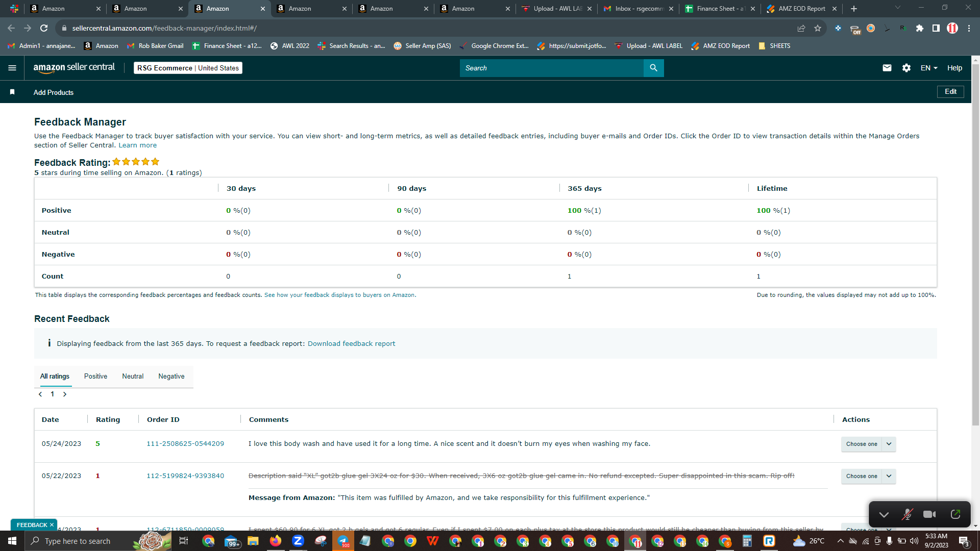Toggle the Chrome side panel icon
Viewport: 980px width, 551px height.
pos(936,28)
